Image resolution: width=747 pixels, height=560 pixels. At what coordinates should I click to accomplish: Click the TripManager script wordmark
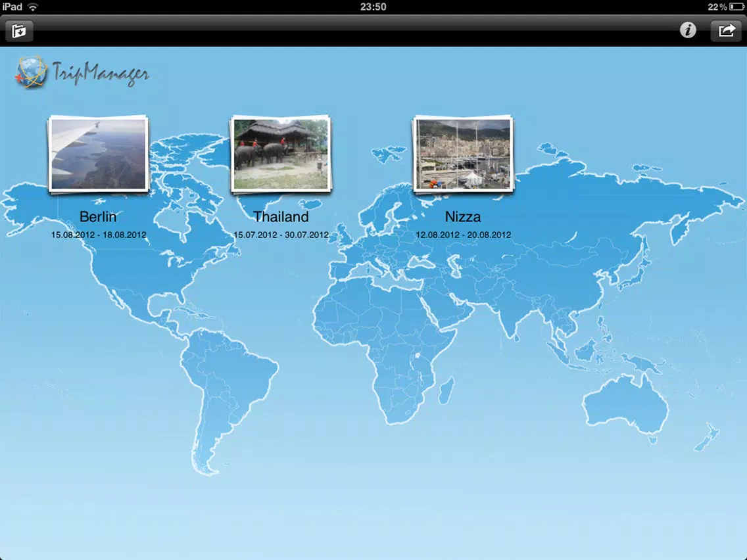[101, 74]
